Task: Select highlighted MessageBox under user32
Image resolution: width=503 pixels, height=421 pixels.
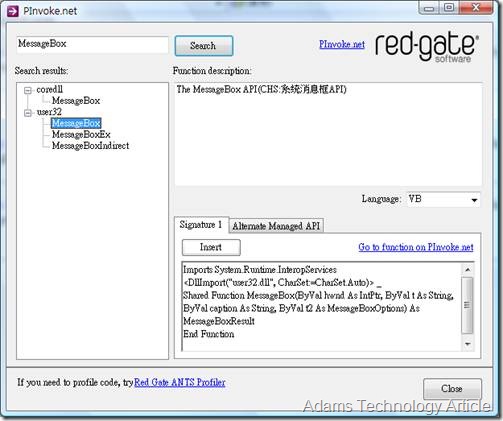Action: click(x=76, y=123)
